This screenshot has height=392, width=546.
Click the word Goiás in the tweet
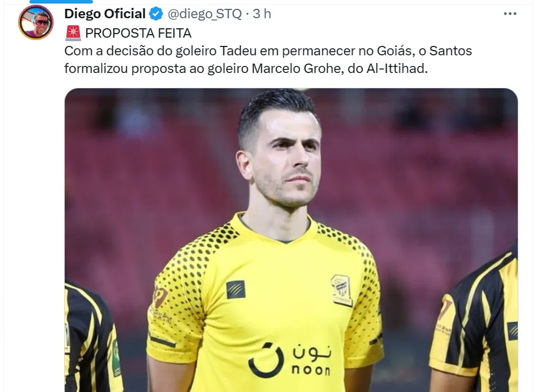click(x=395, y=51)
